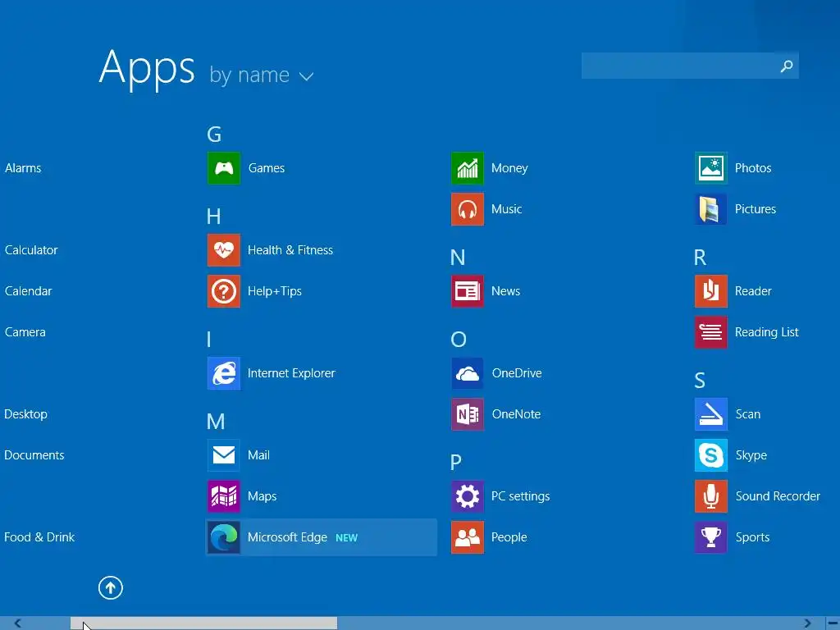Open Help+Tips question mark icon

coord(223,291)
